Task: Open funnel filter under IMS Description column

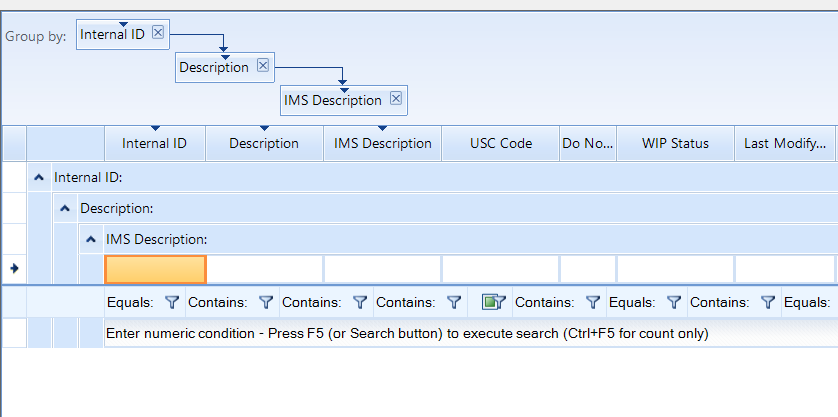Action: tap(359, 301)
